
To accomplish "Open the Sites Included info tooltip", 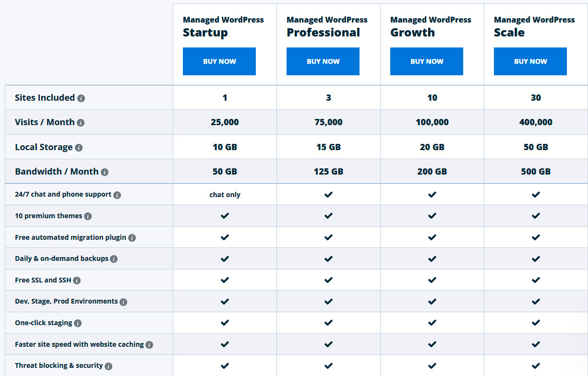I will click(81, 98).
